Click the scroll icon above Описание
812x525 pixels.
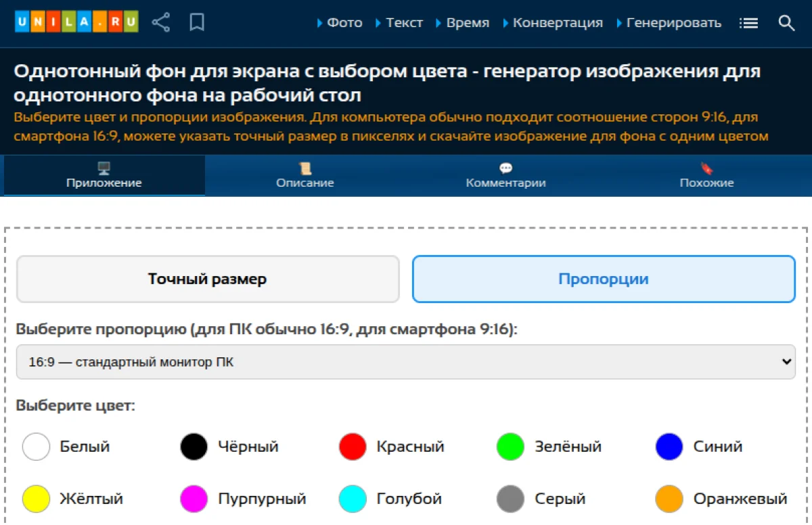pyautogui.click(x=304, y=168)
